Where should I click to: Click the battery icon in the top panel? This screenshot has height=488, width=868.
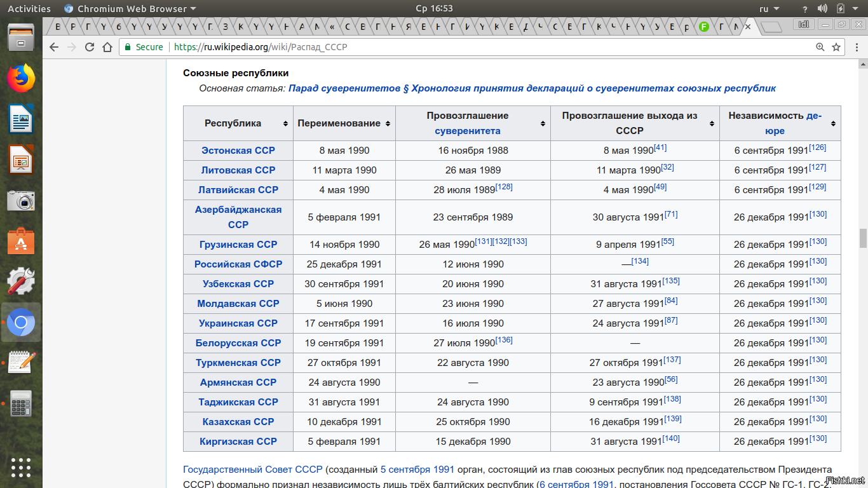tap(840, 8)
